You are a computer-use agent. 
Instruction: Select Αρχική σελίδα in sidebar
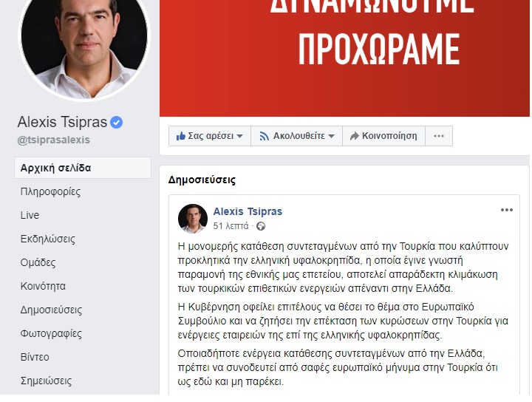[x=83, y=168]
